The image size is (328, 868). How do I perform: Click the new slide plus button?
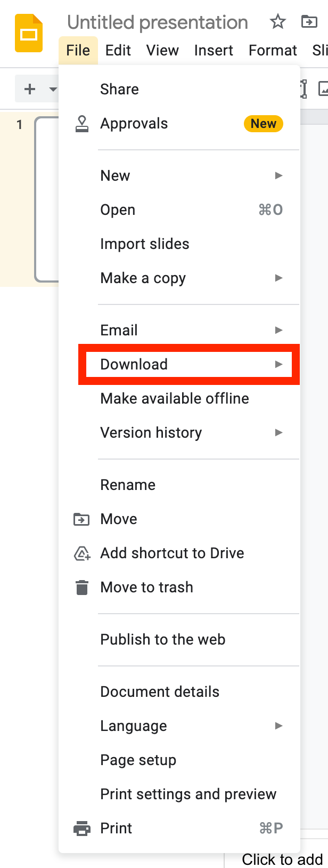pos(30,89)
